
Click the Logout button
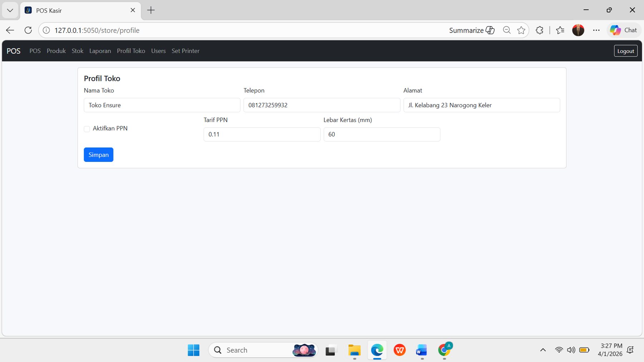[x=625, y=51]
